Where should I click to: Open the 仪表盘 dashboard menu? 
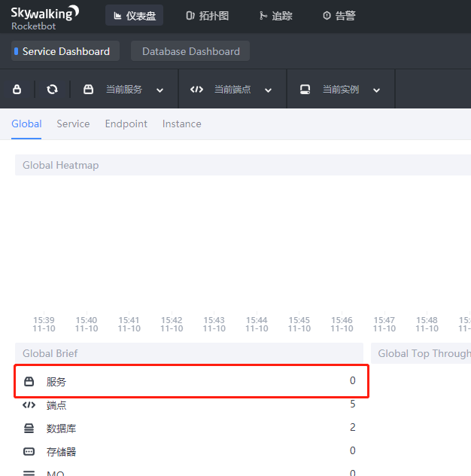134,16
